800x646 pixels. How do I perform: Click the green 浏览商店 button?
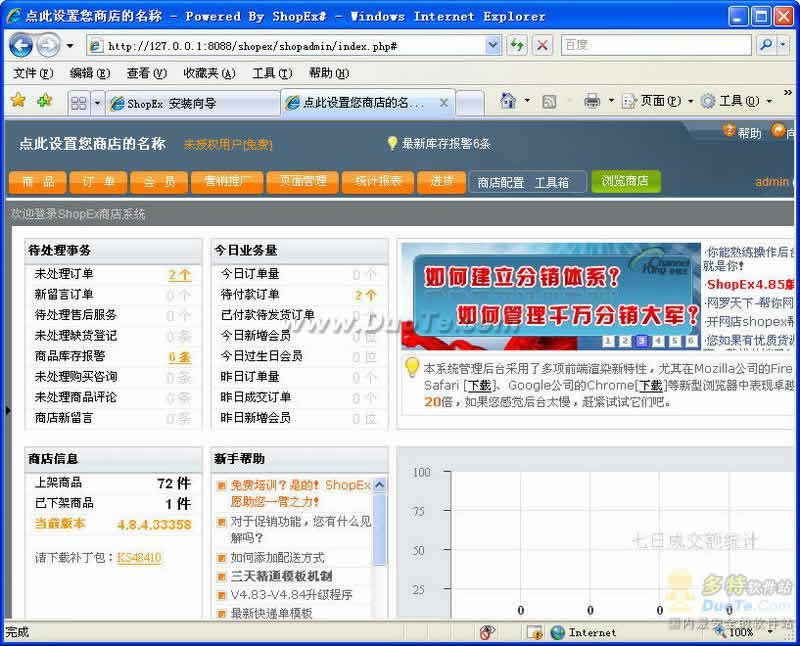click(626, 181)
